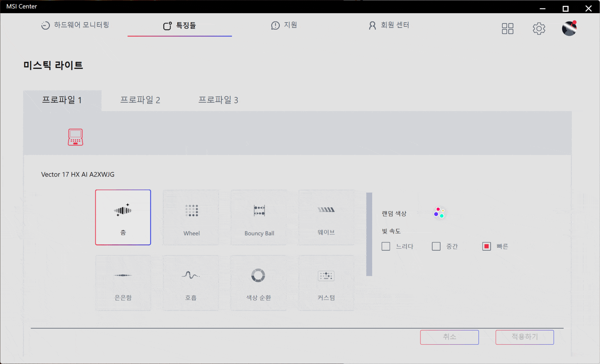Set light speed to 빠른 (fast)
This screenshot has height=364, width=600.
coord(487,246)
